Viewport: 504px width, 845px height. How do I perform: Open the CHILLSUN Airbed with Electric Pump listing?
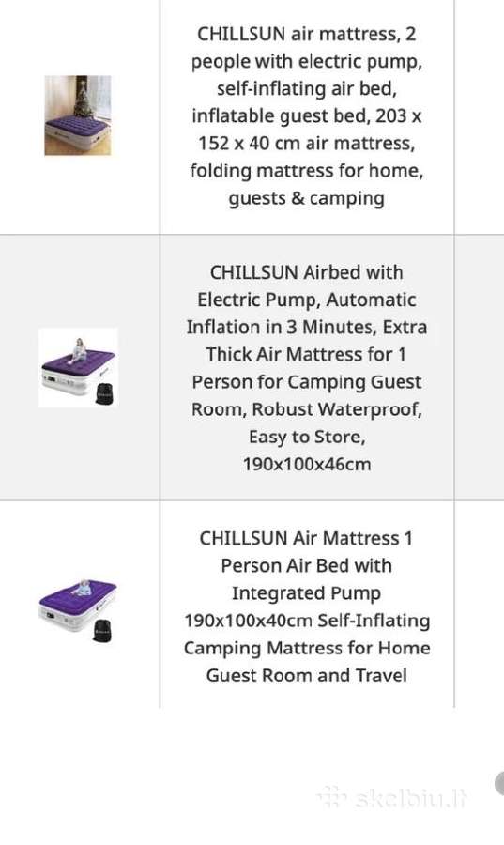(x=306, y=367)
